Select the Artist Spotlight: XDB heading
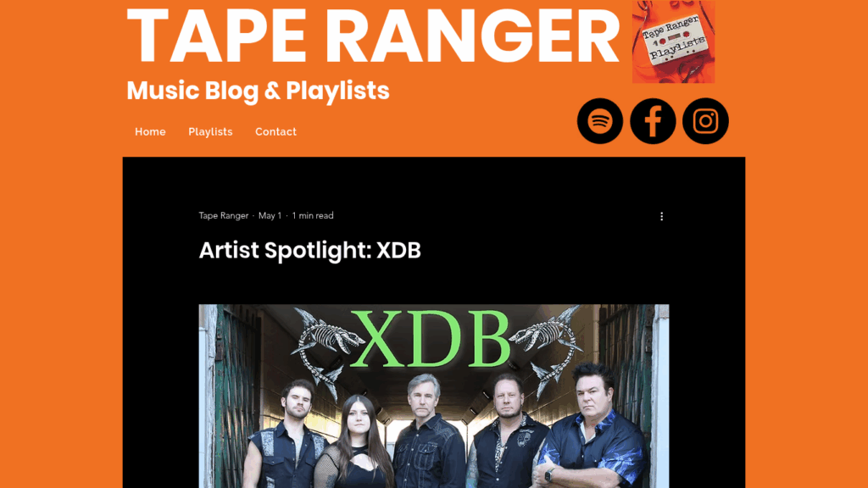The width and height of the screenshot is (868, 488). [x=310, y=250]
